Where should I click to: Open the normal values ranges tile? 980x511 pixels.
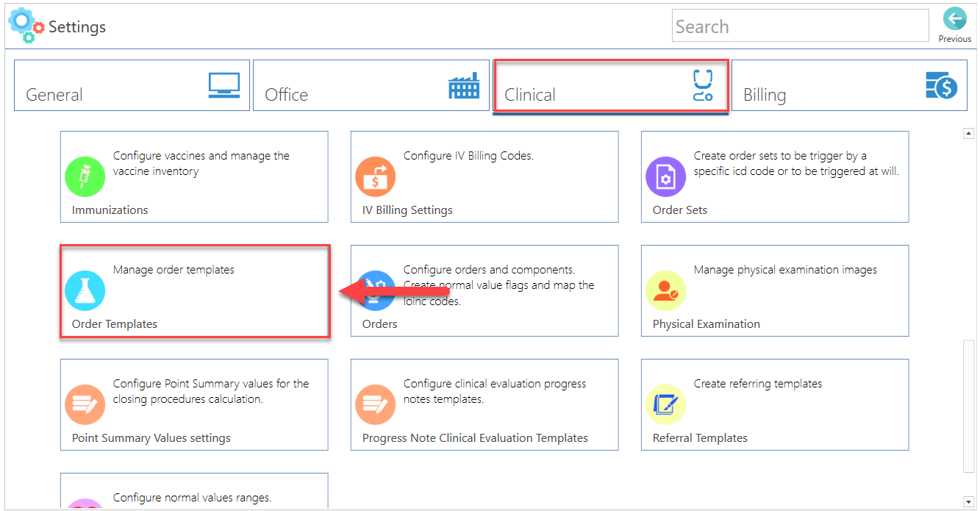[x=194, y=491]
